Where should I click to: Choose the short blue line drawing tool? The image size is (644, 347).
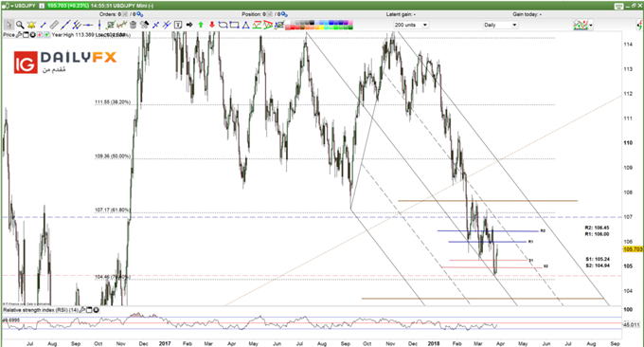[44, 25]
